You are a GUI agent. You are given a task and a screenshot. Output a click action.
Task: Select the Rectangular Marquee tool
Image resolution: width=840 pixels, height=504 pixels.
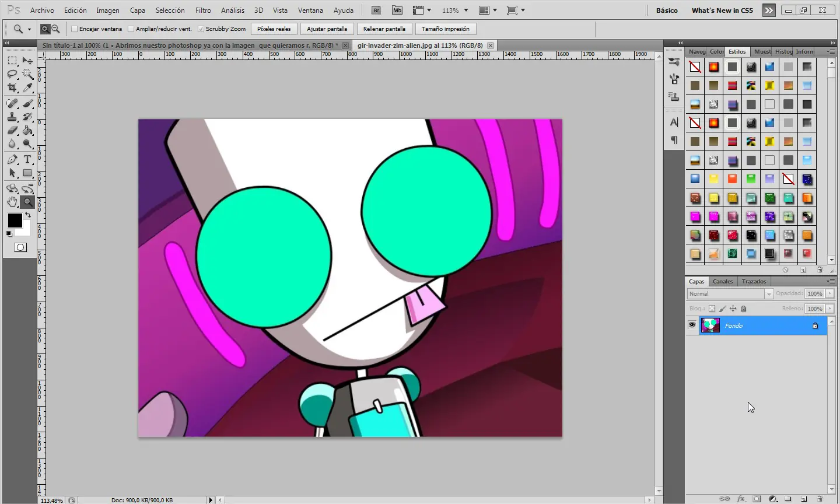coord(12,61)
